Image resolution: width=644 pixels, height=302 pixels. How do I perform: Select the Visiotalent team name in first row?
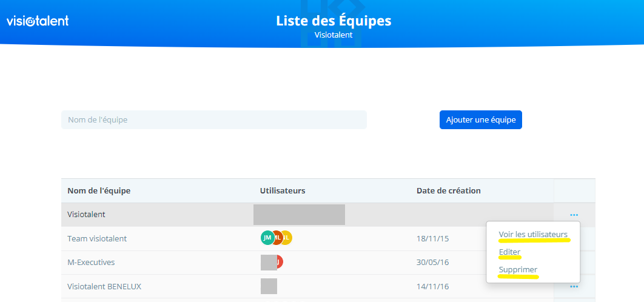point(86,215)
